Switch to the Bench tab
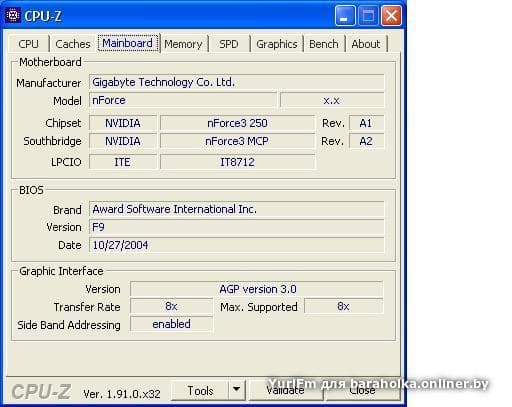 [324, 44]
